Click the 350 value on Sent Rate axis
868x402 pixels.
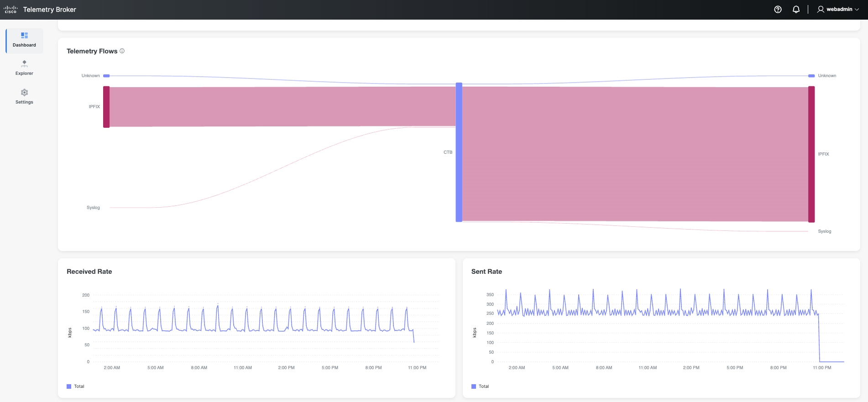coord(490,295)
